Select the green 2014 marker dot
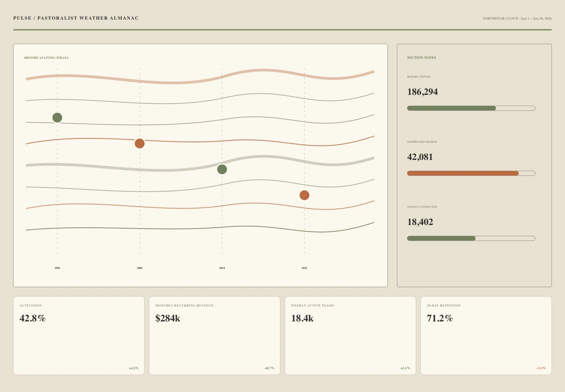 coord(222,169)
